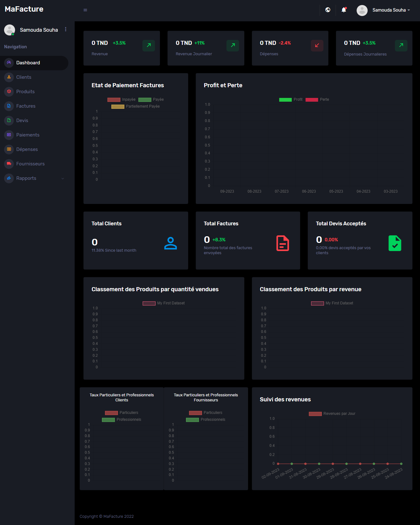Viewport: 420px width, 525px height.
Task: Open sidebar profile three-dots menu
Action: 66,29
